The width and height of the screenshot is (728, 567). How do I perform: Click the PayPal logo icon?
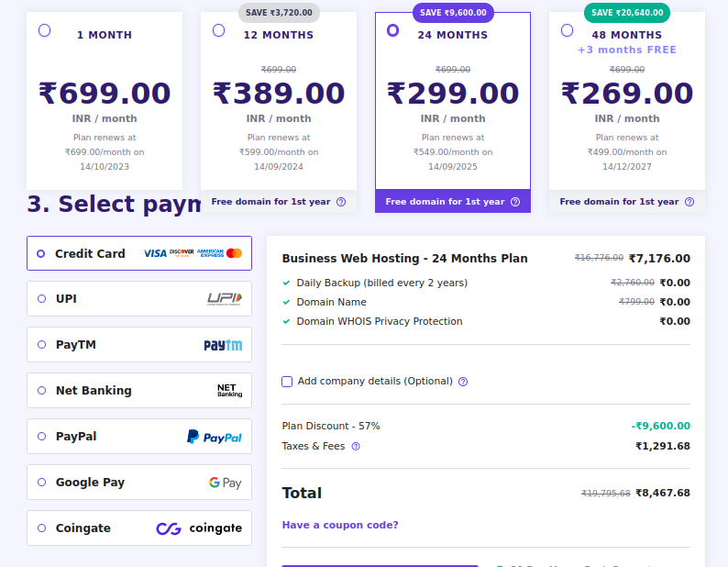pos(215,437)
